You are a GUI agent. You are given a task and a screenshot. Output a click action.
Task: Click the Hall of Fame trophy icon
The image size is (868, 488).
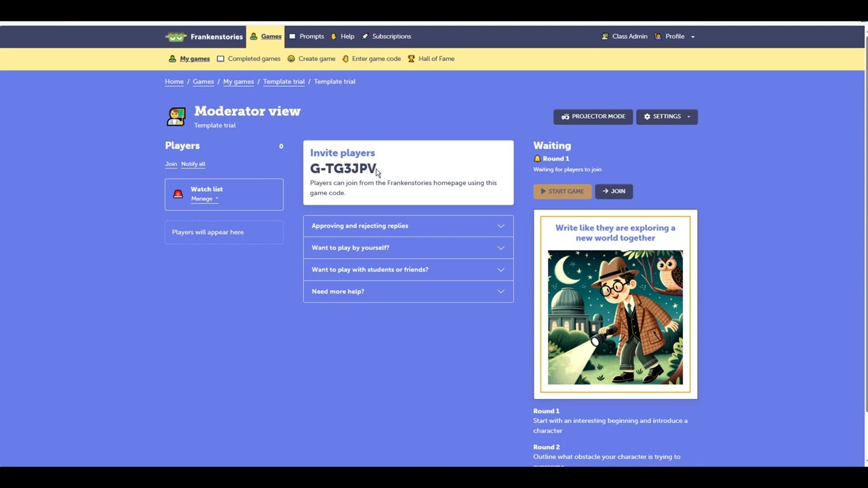coord(411,59)
